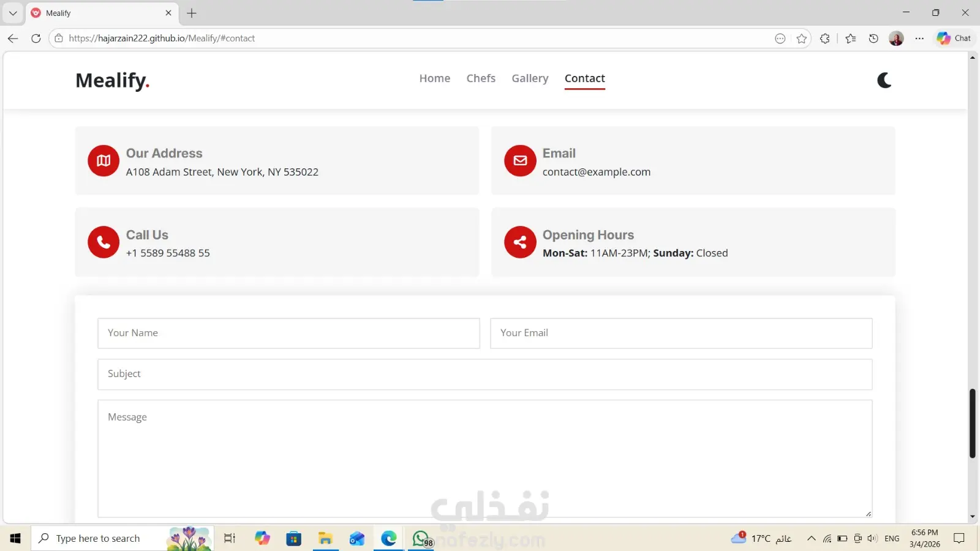
Task: Open the Settings and more menu
Action: (x=919, y=39)
